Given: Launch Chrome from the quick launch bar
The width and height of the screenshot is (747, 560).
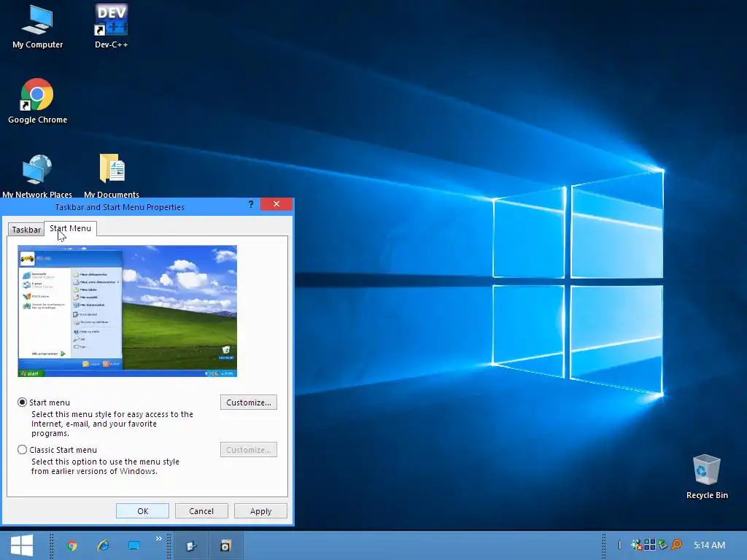Looking at the screenshot, I should [x=72, y=545].
